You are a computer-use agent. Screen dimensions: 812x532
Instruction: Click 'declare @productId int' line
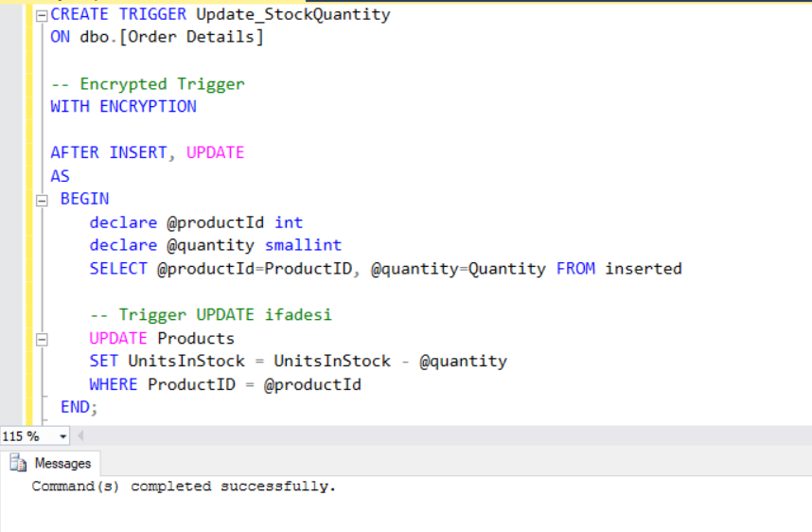[x=196, y=222]
